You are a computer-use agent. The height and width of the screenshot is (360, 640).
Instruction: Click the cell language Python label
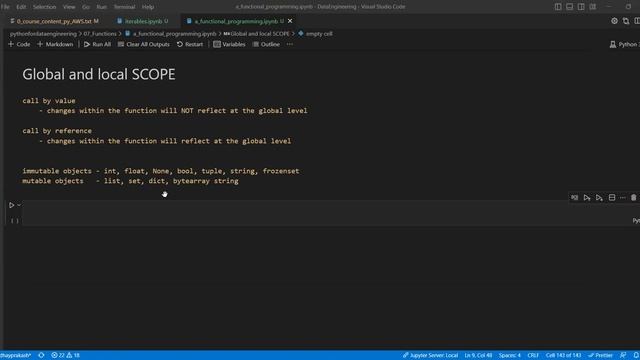click(636, 221)
